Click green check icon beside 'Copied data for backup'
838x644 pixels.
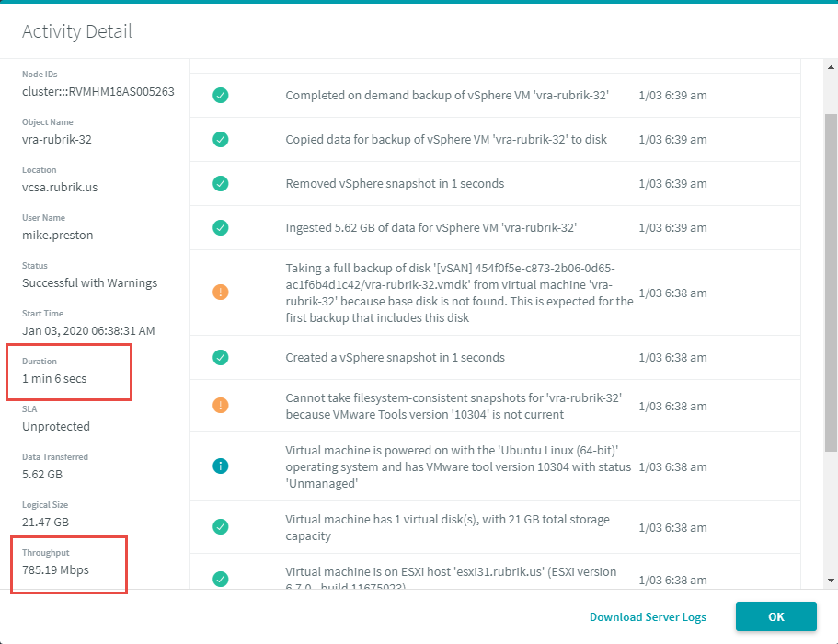tap(220, 140)
